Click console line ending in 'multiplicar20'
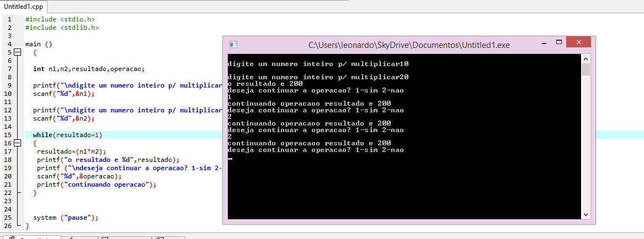644x239 pixels. 318,77
